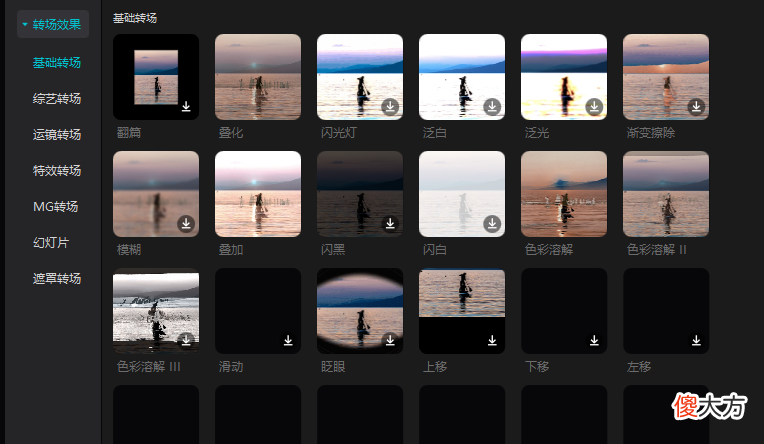764x444 pixels.
Task: Click the 左移 label text
Action: [639, 367]
